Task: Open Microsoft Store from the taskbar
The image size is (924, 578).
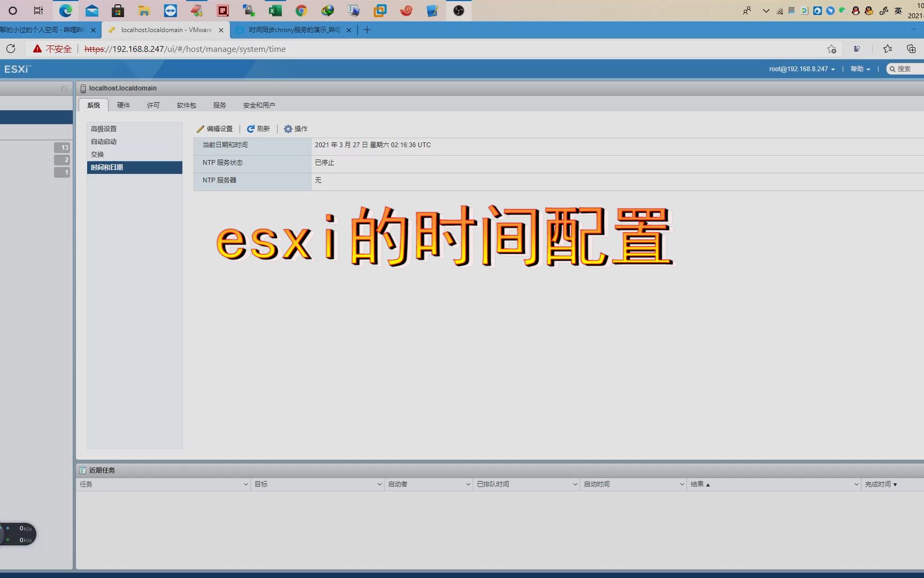Action: [118, 10]
